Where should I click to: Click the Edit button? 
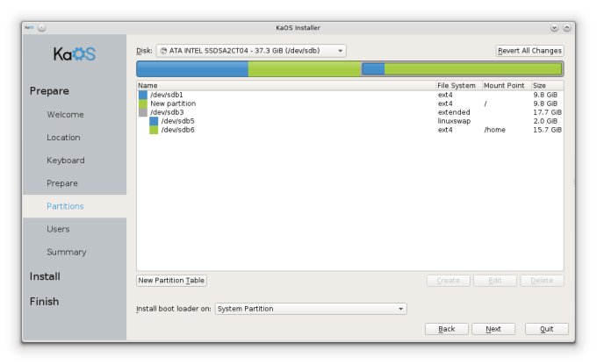click(x=495, y=281)
